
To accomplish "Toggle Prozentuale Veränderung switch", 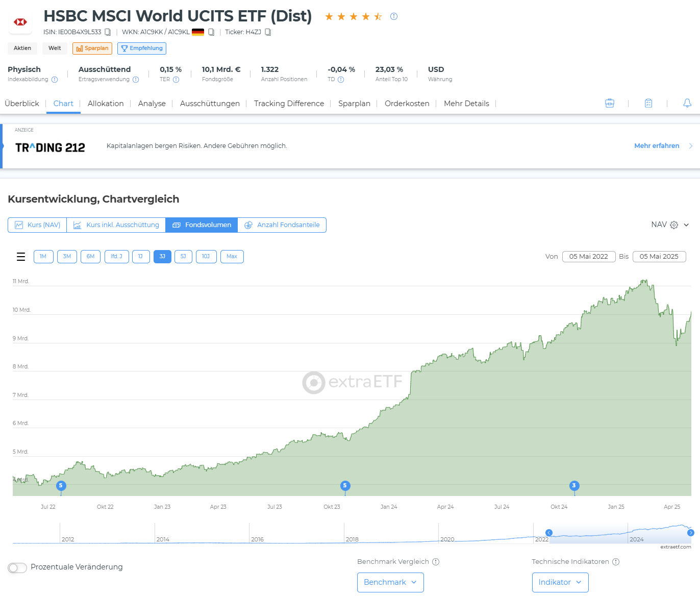I will pos(17,568).
